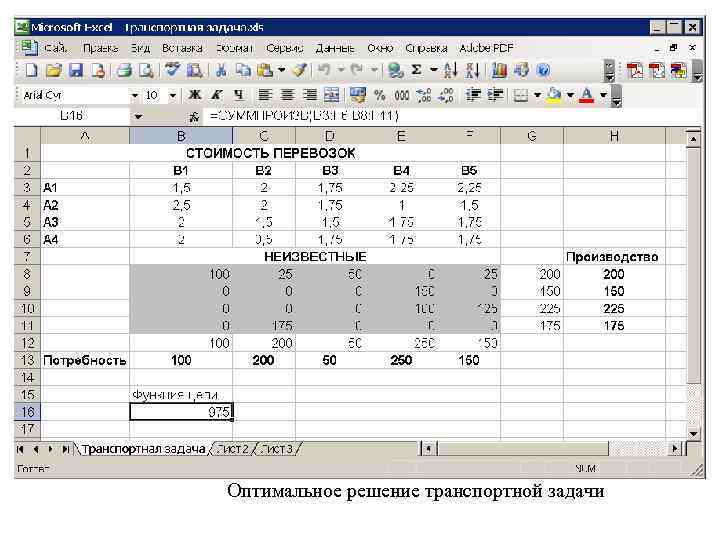Expand the Borders dropdown arrow
Screen dimensions: 720x540
pos(537,95)
